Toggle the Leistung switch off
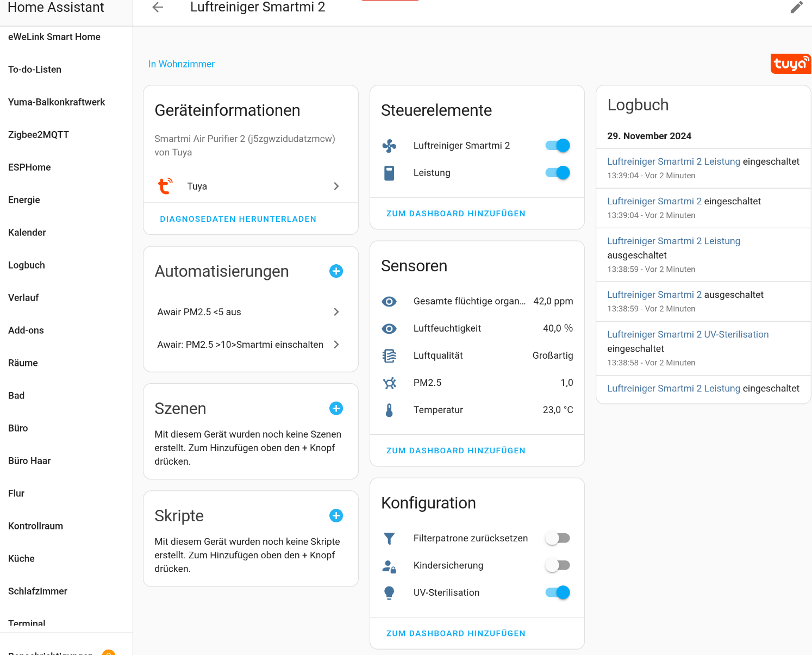The image size is (812, 655). click(558, 173)
